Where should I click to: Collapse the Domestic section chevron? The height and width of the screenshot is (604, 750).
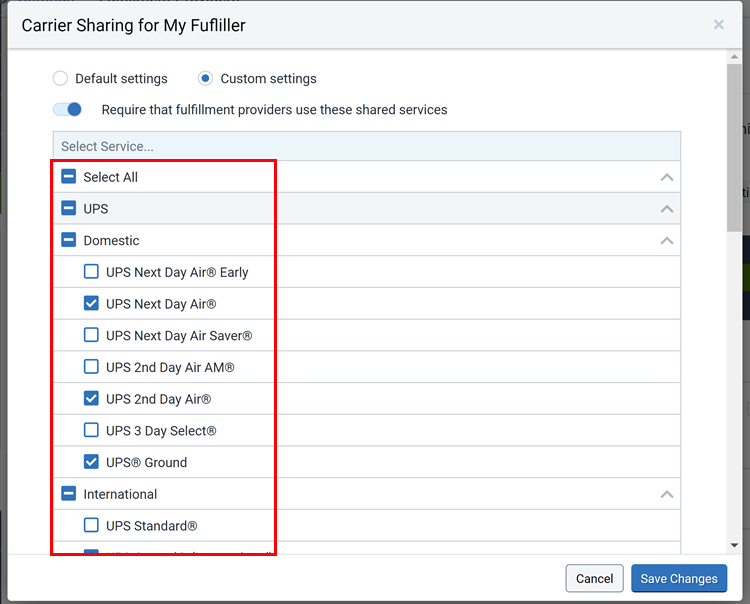click(x=667, y=241)
